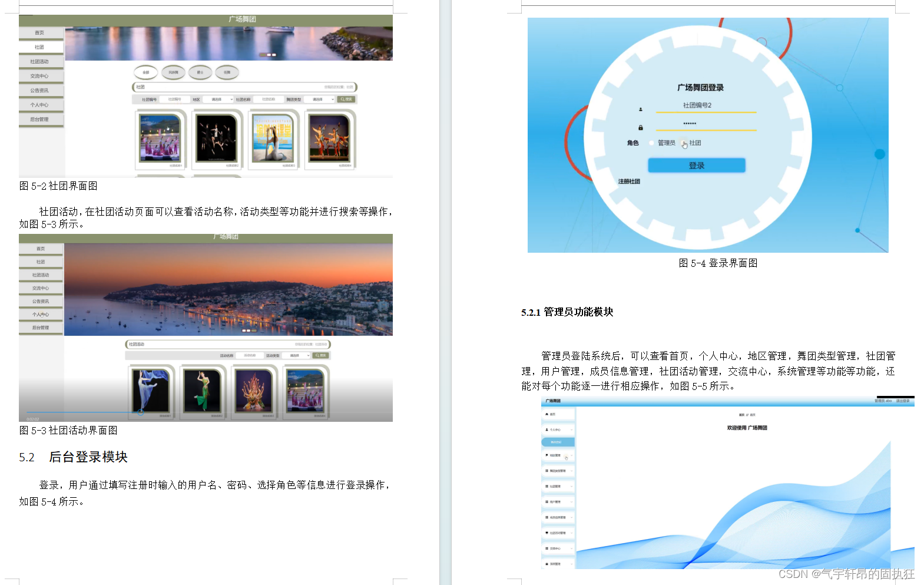The width and height of the screenshot is (924, 585).
Task: Click the 社团编号 input on 社团 page
Action: (175, 100)
